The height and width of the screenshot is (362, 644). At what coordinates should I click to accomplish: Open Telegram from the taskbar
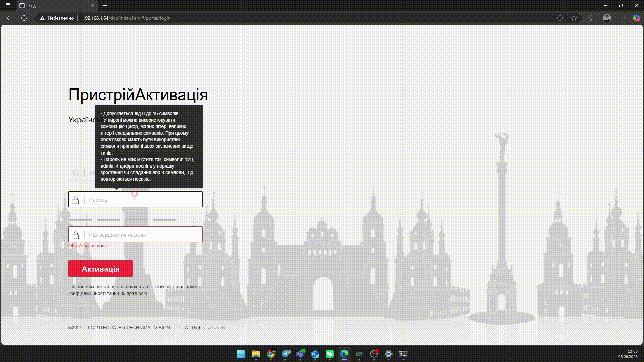tap(286, 354)
